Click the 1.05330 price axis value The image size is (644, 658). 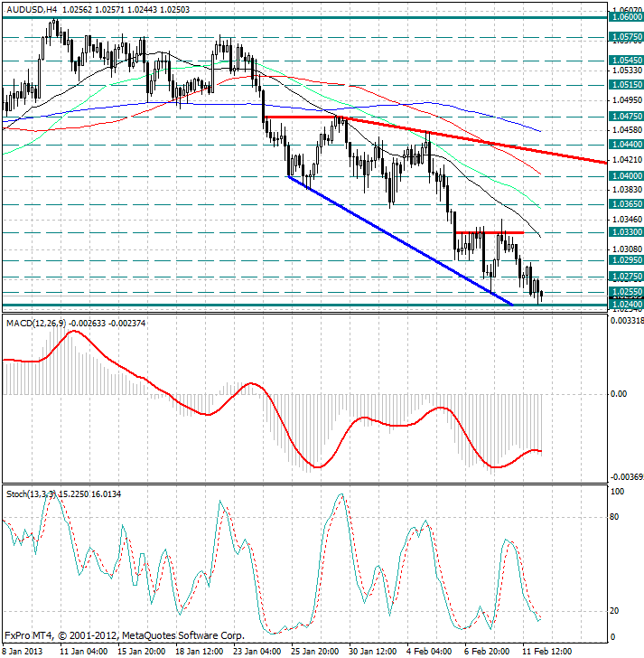click(x=627, y=70)
